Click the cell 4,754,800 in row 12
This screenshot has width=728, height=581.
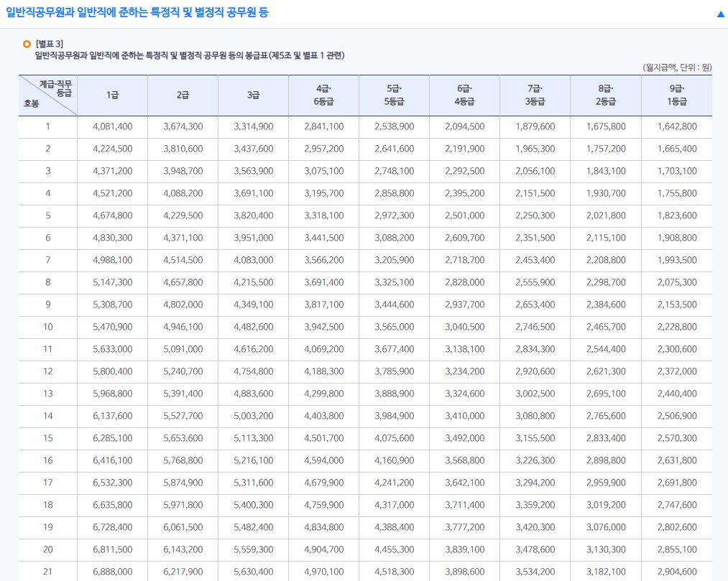(x=253, y=372)
